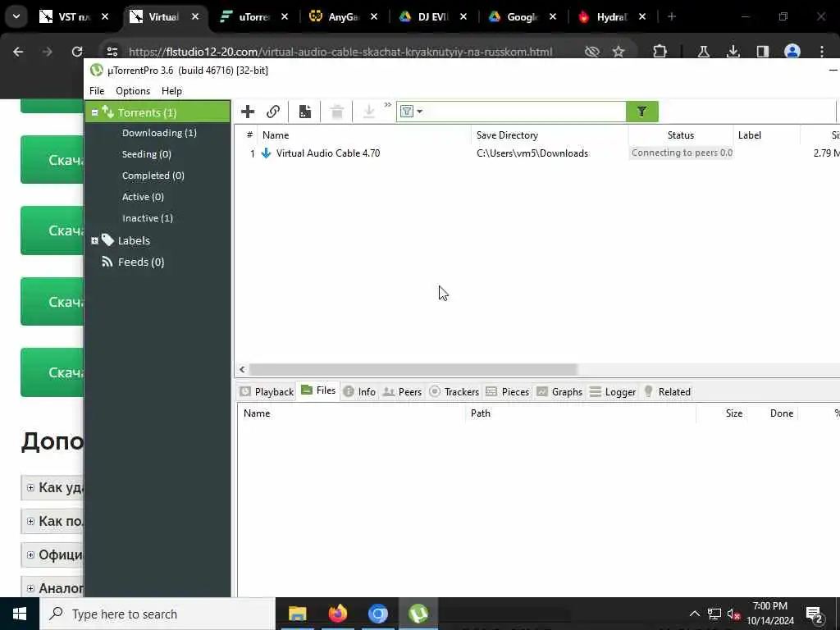Open the browser tab search dropdown
The height and width of the screenshot is (630, 840).
click(16, 16)
